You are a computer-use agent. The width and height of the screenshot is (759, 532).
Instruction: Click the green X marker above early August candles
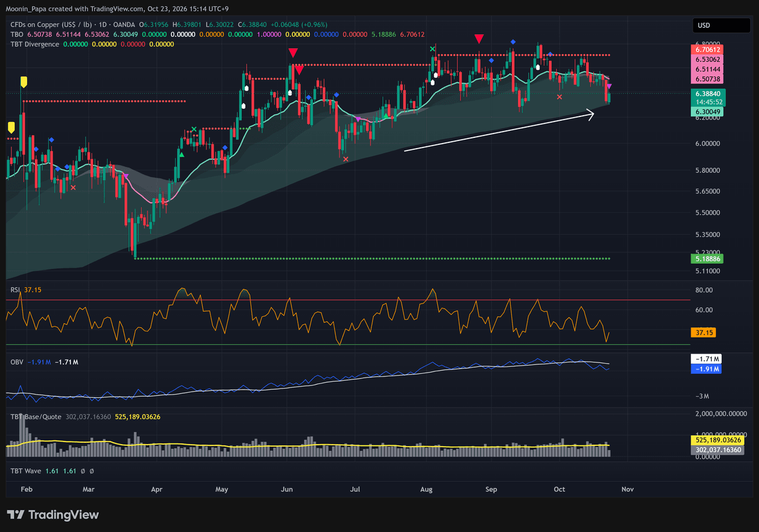pyautogui.click(x=433, y=49)
